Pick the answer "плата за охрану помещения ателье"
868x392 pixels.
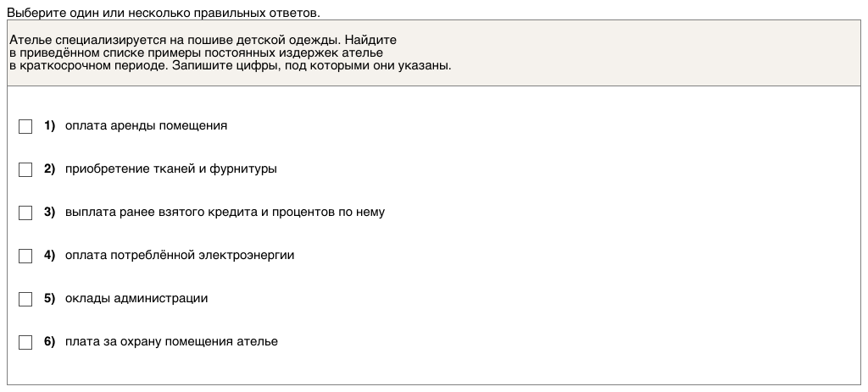click(171, 342)
